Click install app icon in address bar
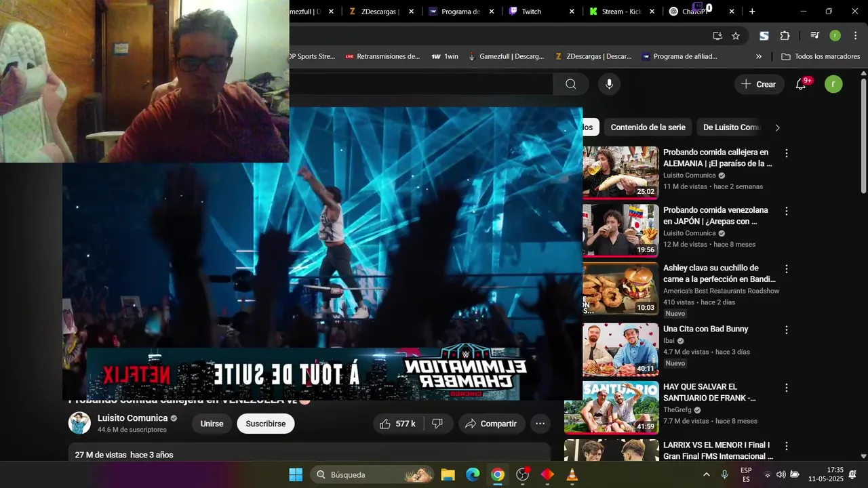The width and height of the screenshot is (868, 488). 717,36
